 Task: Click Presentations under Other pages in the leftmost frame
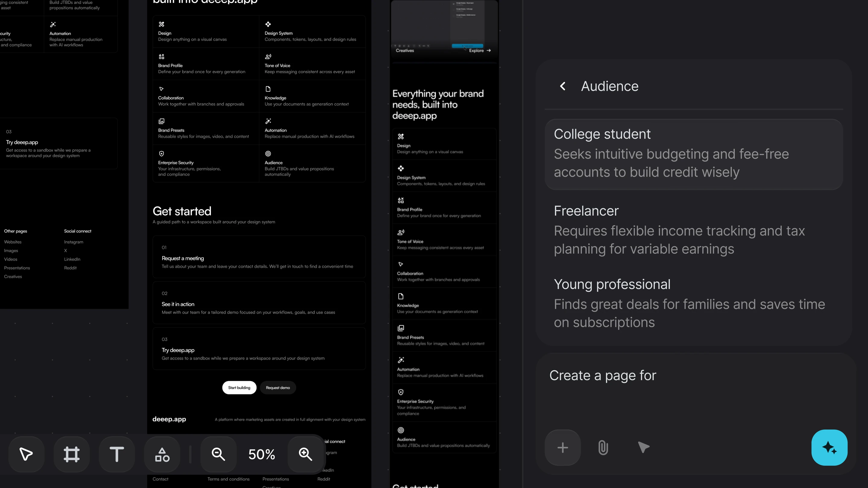(x=17, y=268)
